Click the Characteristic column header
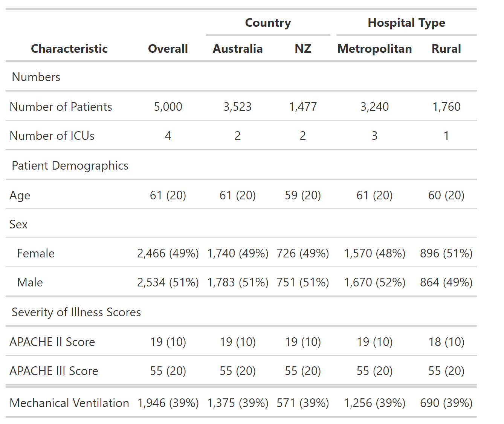The width and height of the screenshot is (504, 424). (69, 49)
